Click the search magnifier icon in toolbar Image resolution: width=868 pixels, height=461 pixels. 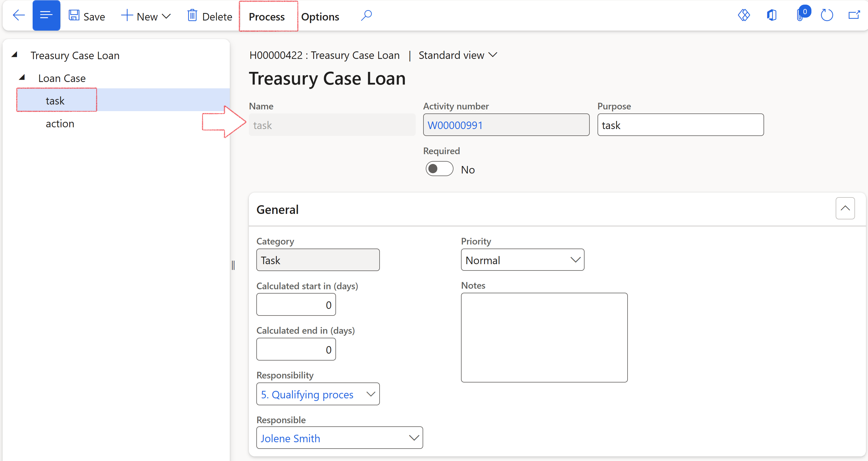pyautogui.click(x=366, y=15)
